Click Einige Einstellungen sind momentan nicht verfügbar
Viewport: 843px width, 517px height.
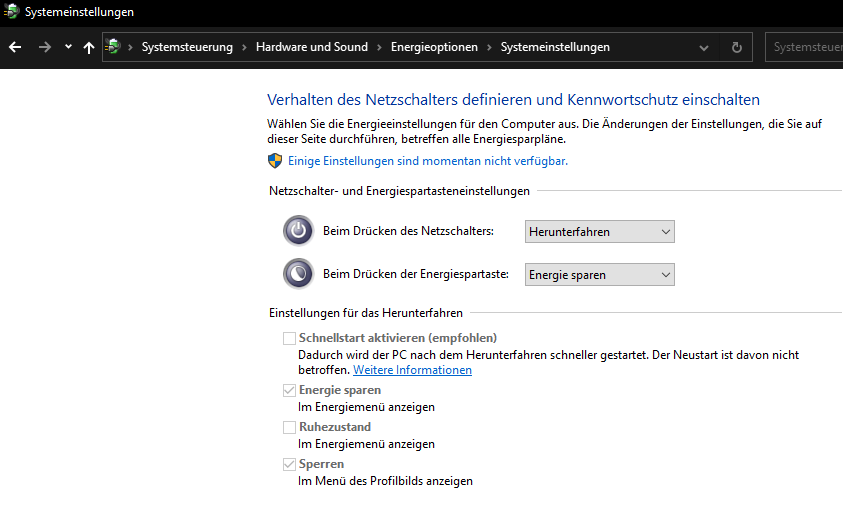pos(428,160)
